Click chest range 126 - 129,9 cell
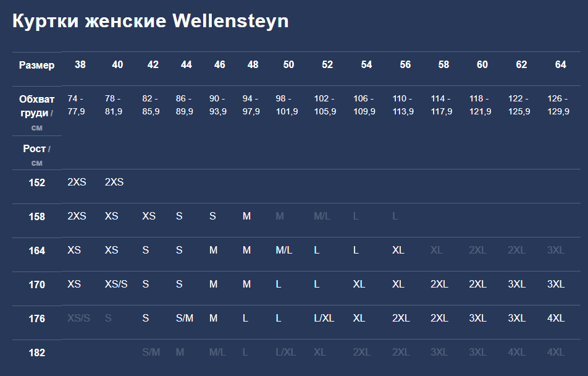This screenshot has width=588, height=376. pos(558,105)
